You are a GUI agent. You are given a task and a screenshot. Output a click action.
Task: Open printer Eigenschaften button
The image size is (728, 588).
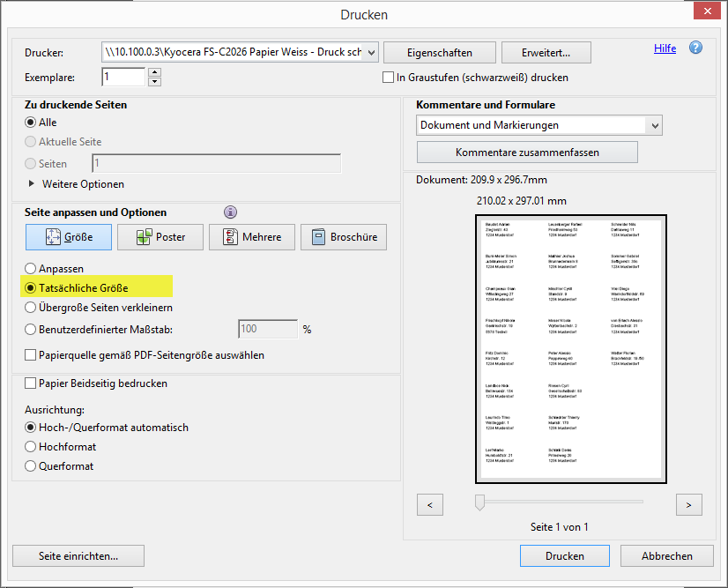440,53
